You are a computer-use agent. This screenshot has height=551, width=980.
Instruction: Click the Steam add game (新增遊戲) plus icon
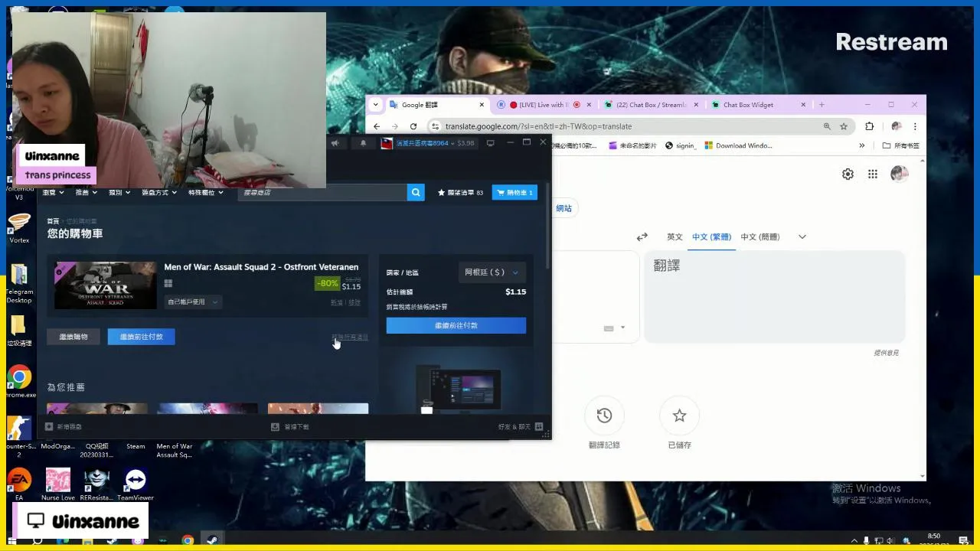pyautogui.click(x=49, y=426)
